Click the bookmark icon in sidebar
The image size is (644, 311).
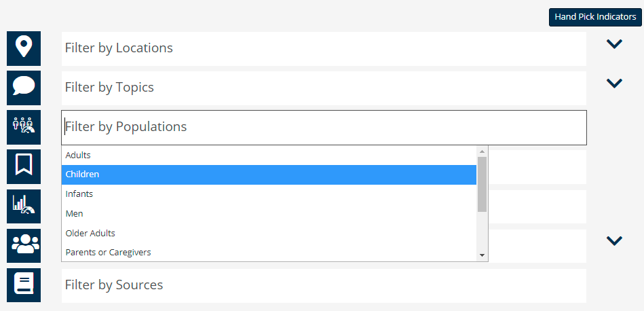pyautogui.click(x=24, y=166)
